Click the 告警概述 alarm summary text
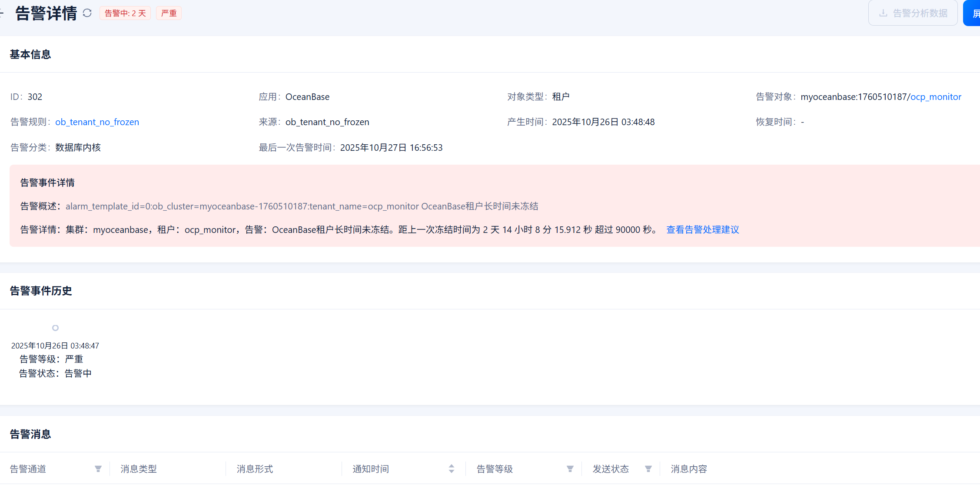This screenshot has width=980, height=491. [x=302, y=206]
